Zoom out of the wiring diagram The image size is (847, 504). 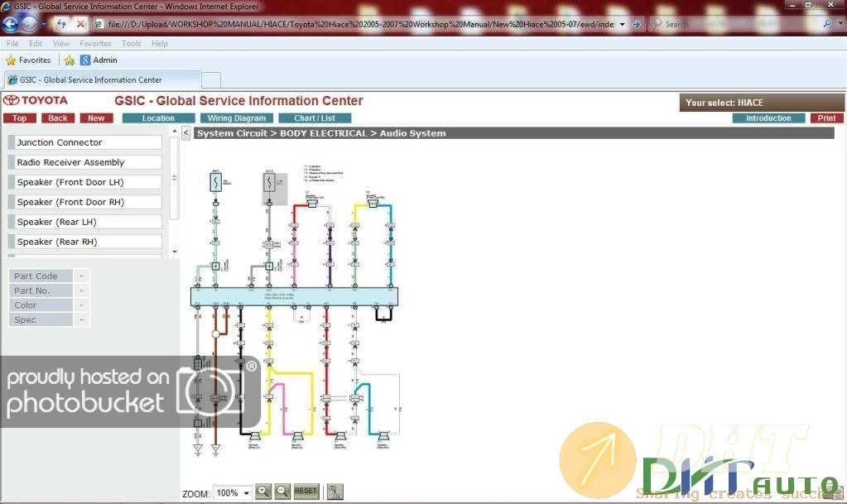click(x=282, y=491)
